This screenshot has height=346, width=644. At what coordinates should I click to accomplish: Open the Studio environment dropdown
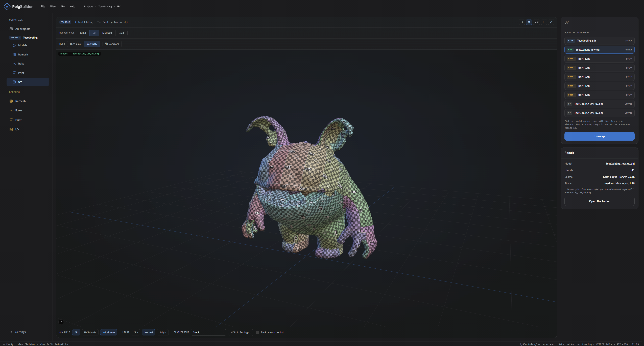(208, 332)
